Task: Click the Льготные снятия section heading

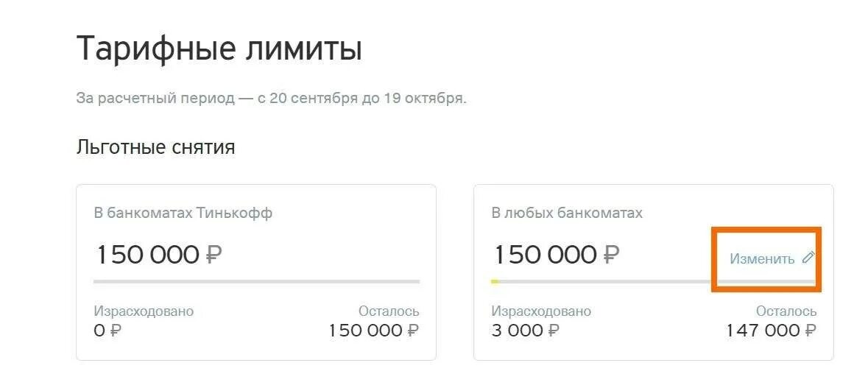Action: point(155,147)
